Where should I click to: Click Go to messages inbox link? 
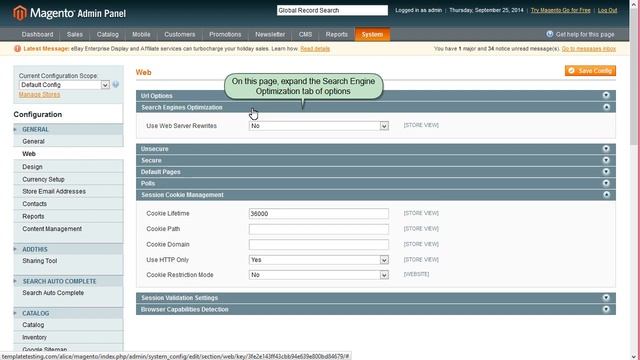[589, 49]
